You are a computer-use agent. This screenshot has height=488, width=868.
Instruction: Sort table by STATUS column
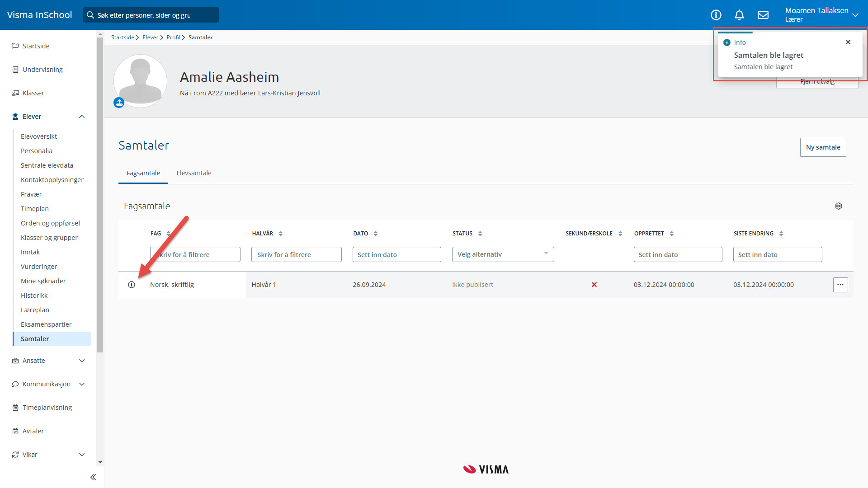tap(480, 234)
